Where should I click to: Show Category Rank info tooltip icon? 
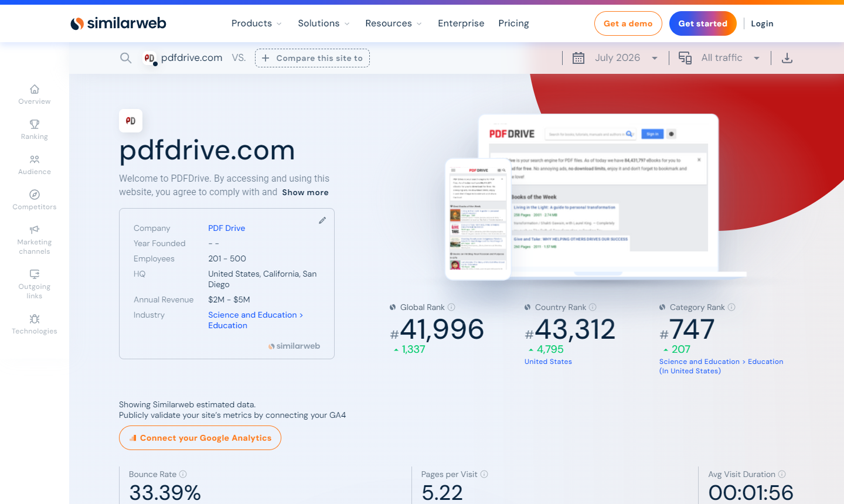coord(731,307)
